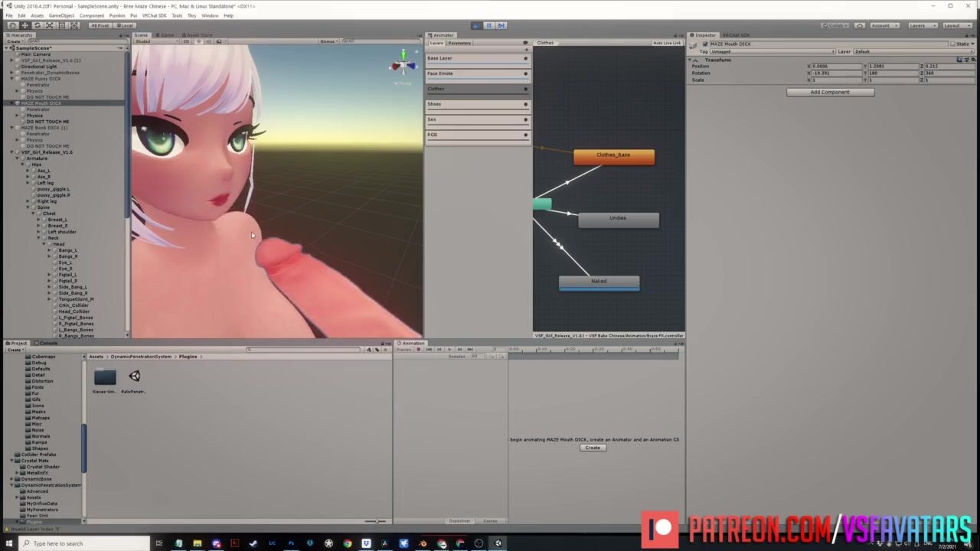This screenshot has width=980, height=551.
Task: Open the Chrome icon in the taskbar
Action: point(348,543)
